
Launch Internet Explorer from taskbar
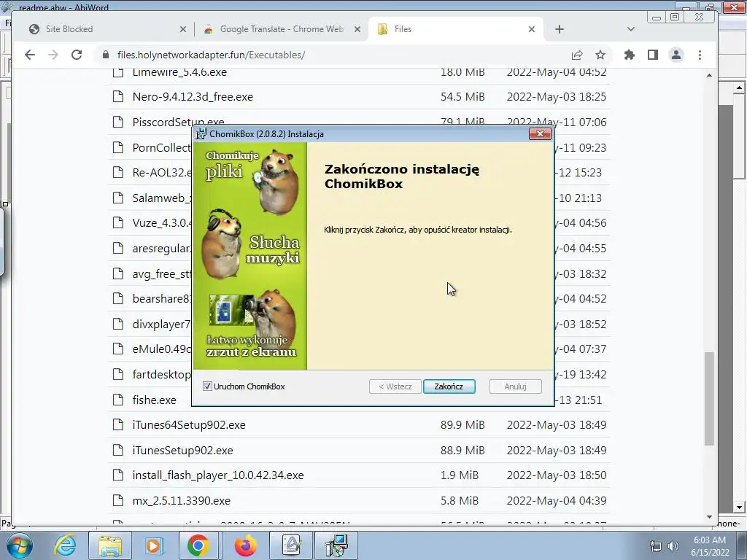pos(65,545)
